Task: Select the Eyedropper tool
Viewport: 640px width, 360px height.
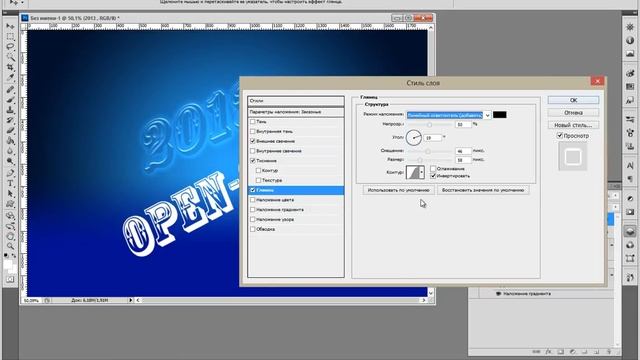Action: [10, 77]
